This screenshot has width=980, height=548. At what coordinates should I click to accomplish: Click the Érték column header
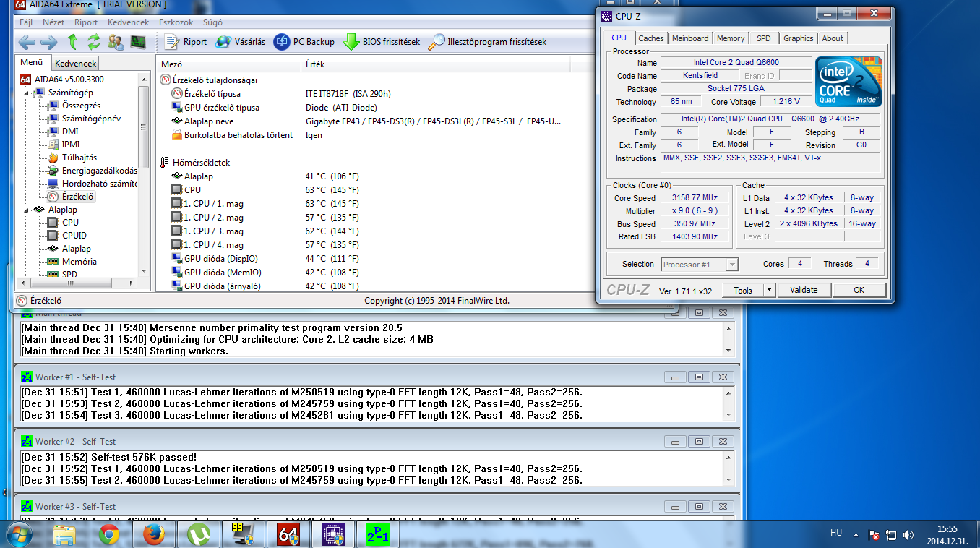(436, 64)
